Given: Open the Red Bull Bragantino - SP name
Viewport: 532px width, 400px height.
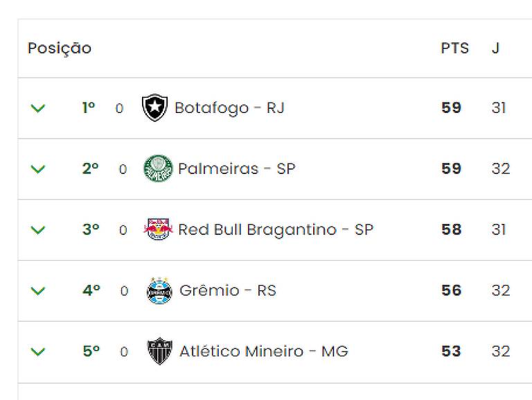Looking at the screenshot, I should (x=276, y=229).
